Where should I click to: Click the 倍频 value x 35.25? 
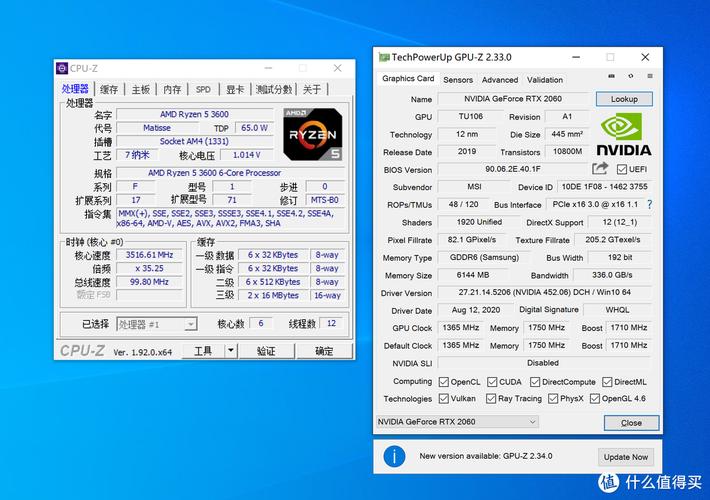pos(149,268)
